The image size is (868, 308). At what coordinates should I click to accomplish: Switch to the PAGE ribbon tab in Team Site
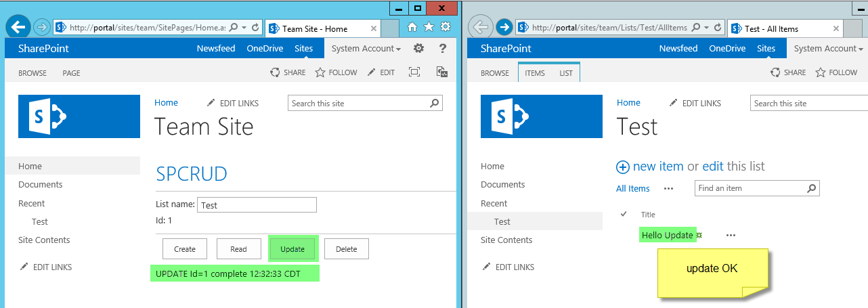[71, 73]
